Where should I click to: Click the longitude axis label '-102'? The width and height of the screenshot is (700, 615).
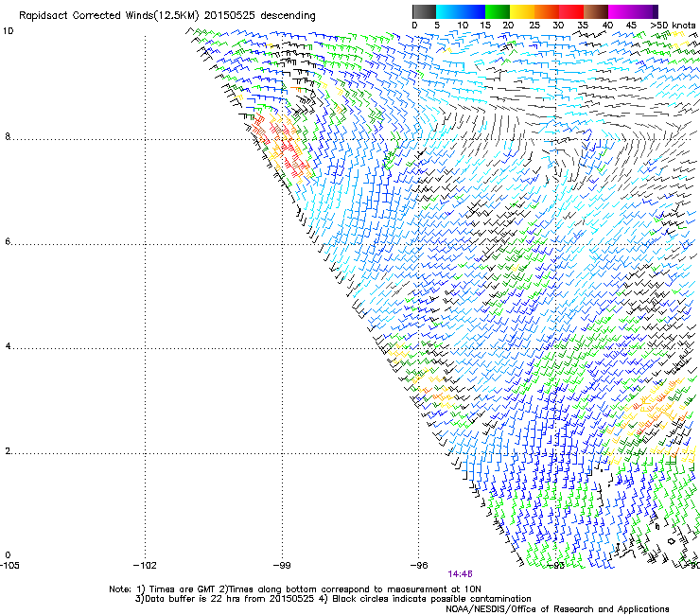coord(145,566)
